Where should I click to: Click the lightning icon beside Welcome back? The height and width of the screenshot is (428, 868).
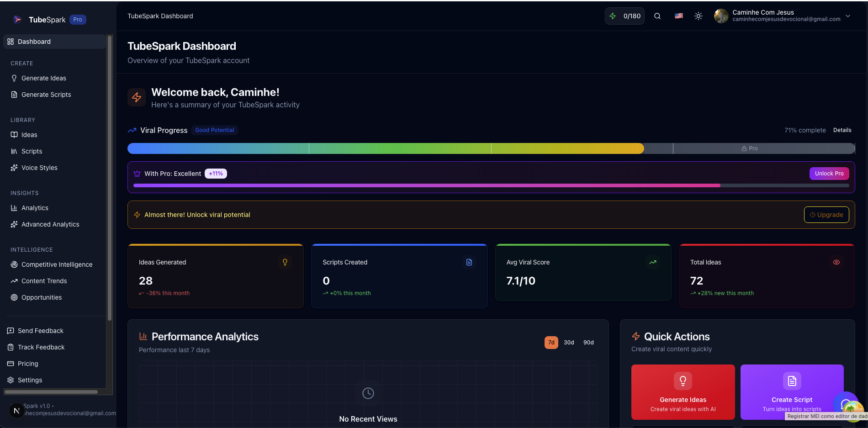(137, 97)
